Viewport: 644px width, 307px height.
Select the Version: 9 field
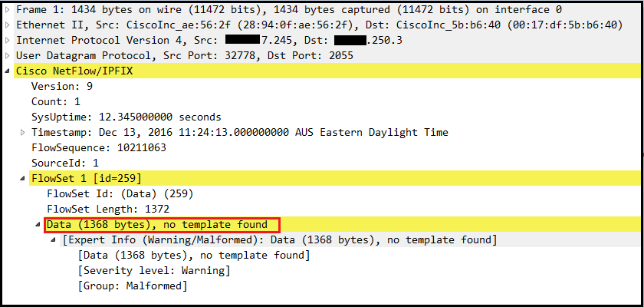pos(56,86)
